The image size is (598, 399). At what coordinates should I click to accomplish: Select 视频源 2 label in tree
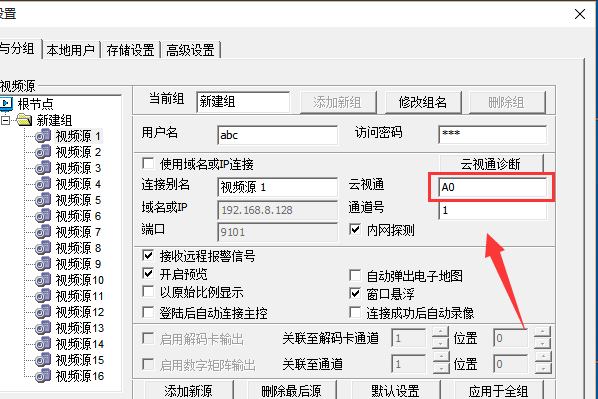78,152
